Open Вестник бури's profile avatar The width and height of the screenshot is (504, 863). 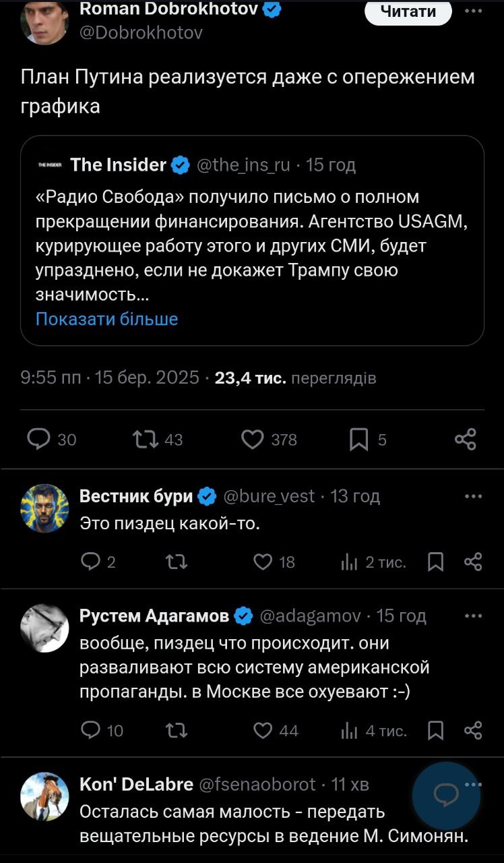coord(44,508)
